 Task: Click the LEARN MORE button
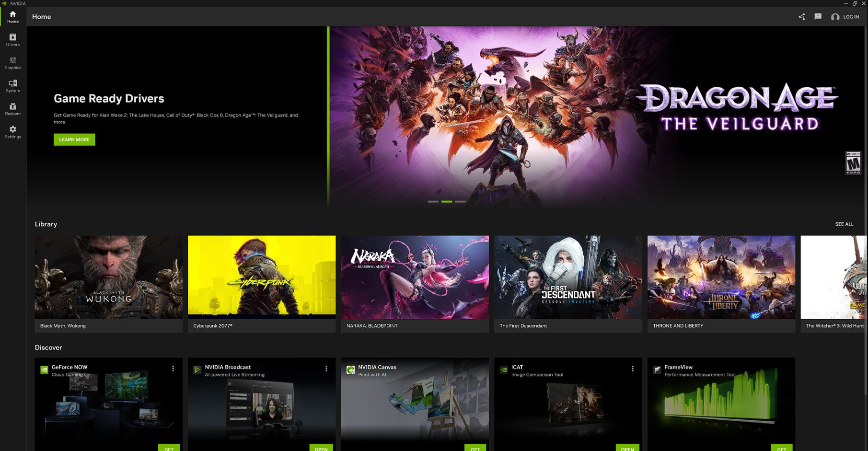pos(74,139)
